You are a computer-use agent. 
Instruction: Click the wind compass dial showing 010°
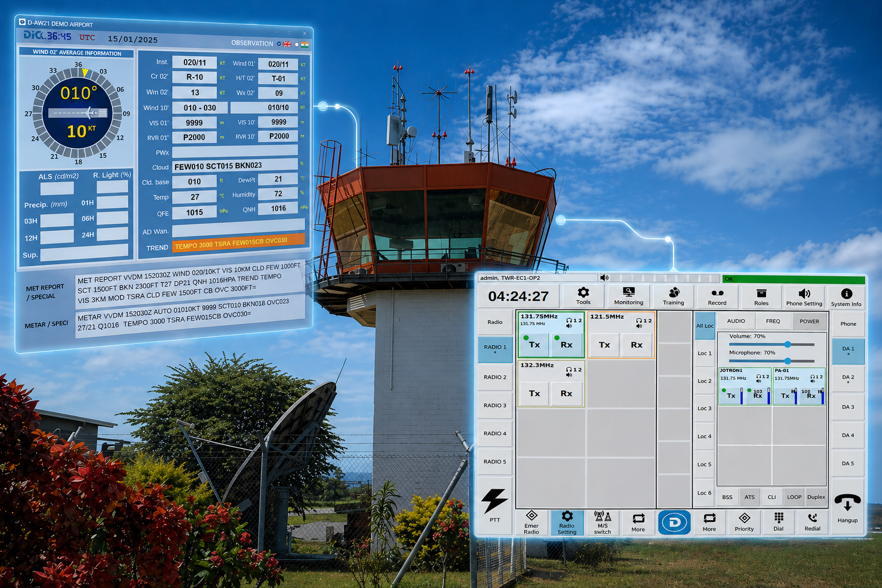pyautogui.click(x=78, y=113)
